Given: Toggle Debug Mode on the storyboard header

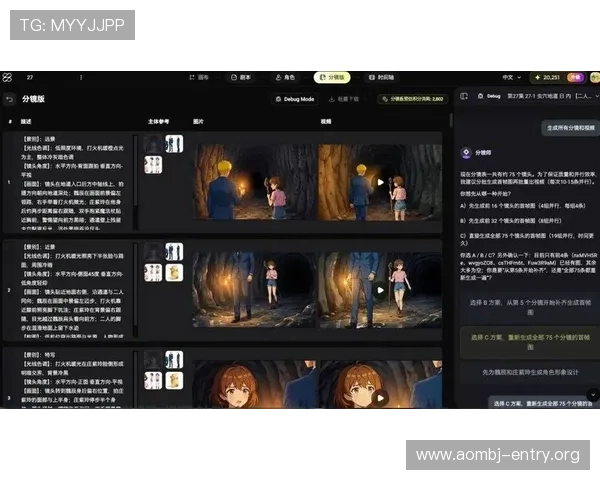Looking at the screenshot, I should pos(294,99).
